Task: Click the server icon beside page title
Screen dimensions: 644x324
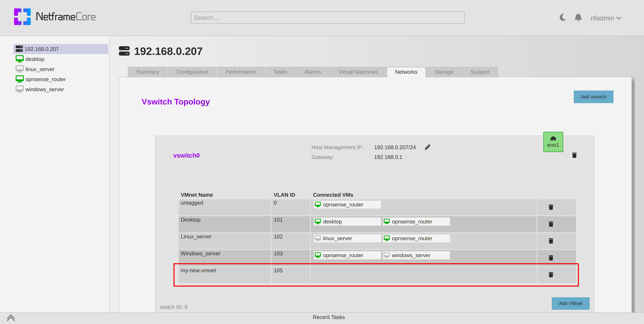Action: pyautogui.click(x=124, y=51)
